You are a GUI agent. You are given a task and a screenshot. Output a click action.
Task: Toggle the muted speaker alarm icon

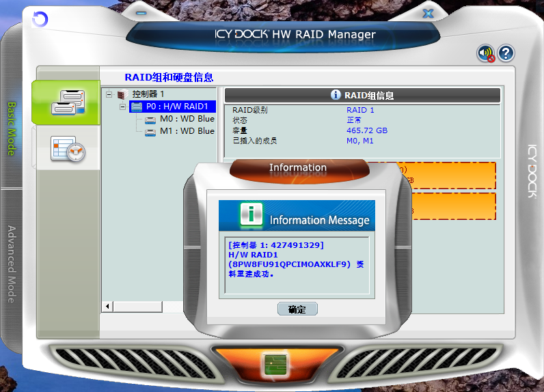486,53
